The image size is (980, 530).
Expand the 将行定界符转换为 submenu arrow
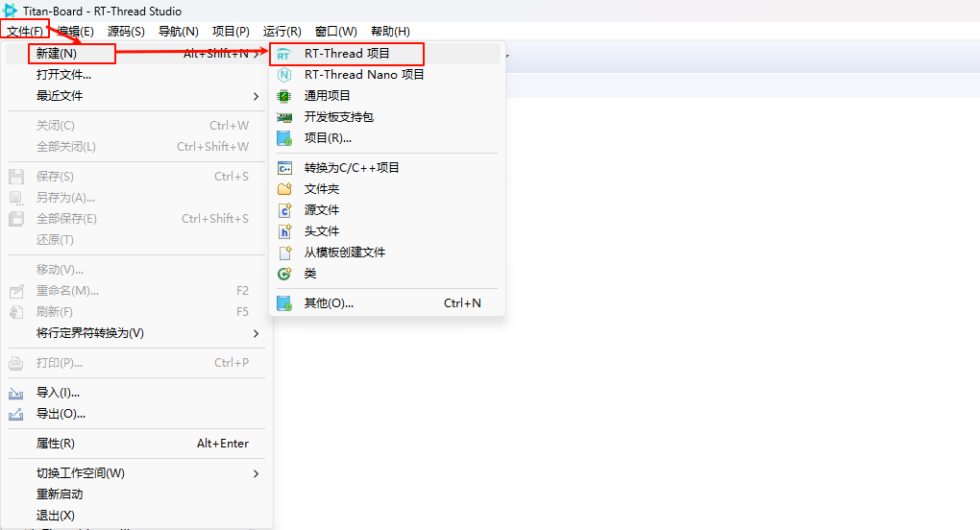[x=256, y=333]
